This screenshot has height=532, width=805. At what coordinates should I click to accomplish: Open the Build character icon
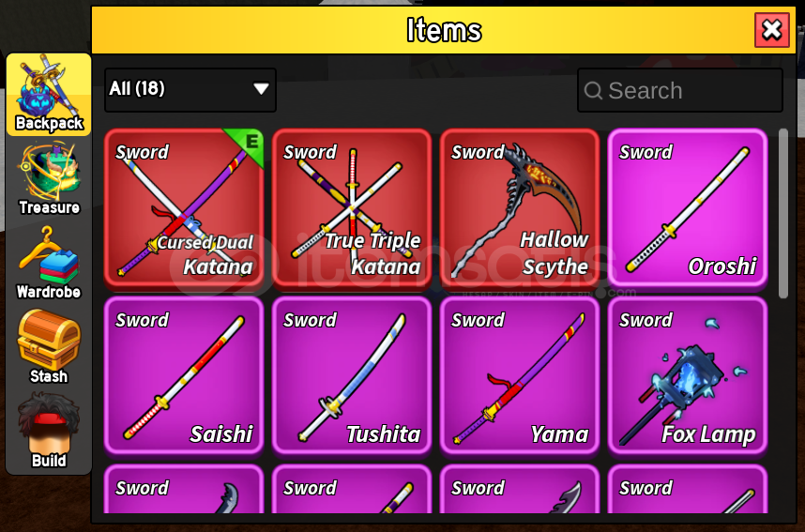(49, 431)
